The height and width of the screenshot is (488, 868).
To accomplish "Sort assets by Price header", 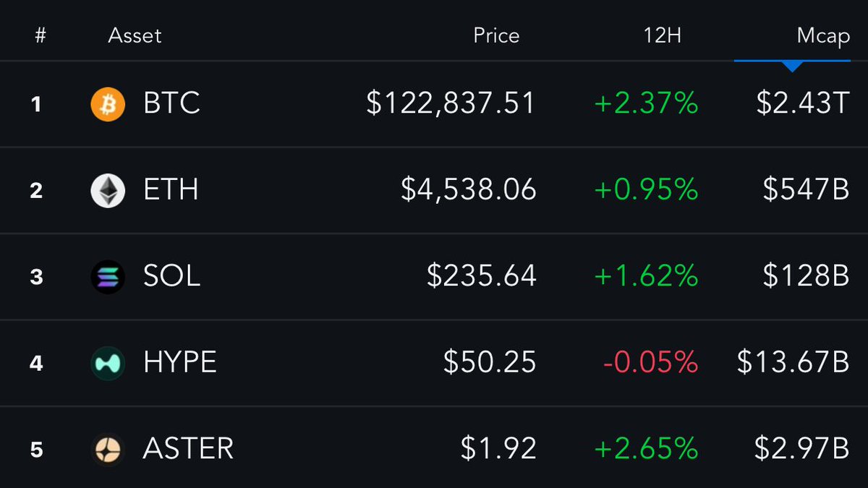I will pos(496,36).
